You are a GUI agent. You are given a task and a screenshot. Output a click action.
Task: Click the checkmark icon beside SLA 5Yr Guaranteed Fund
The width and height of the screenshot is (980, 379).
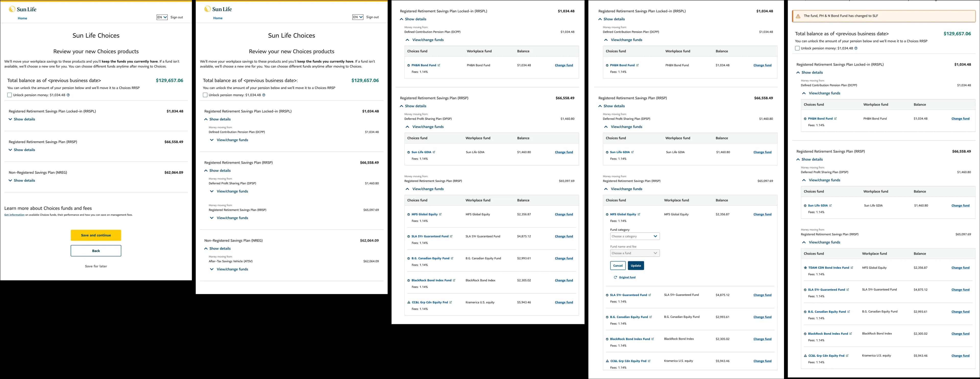click(x=409, y=236)
